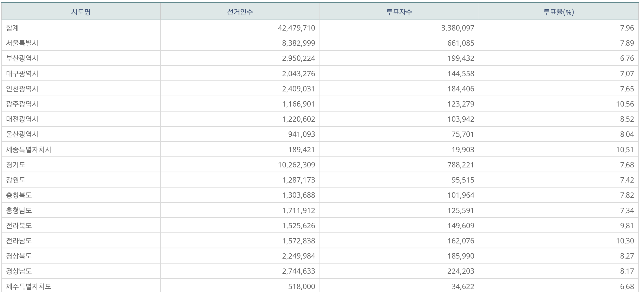Click 울산광역시 electorate value 941,093
The height and width of the screenshot is (292, 644).
point(302,134)
